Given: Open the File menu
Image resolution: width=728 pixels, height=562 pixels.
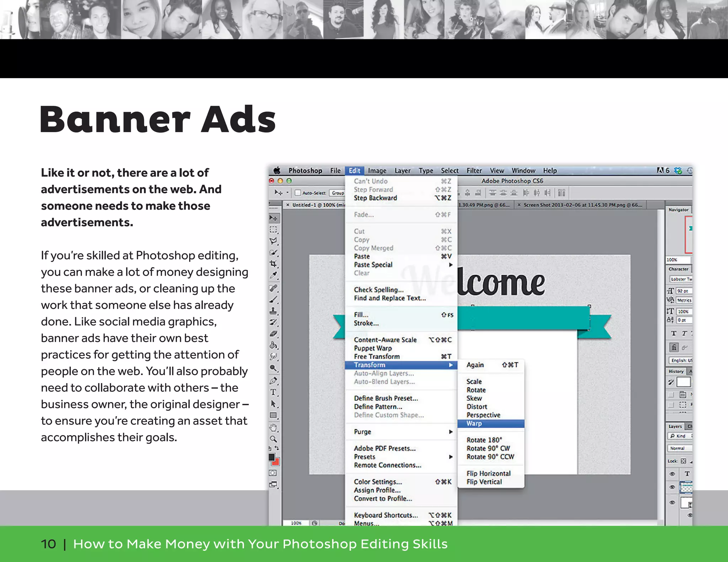Looking at the screenshot, I should point(335,171).
